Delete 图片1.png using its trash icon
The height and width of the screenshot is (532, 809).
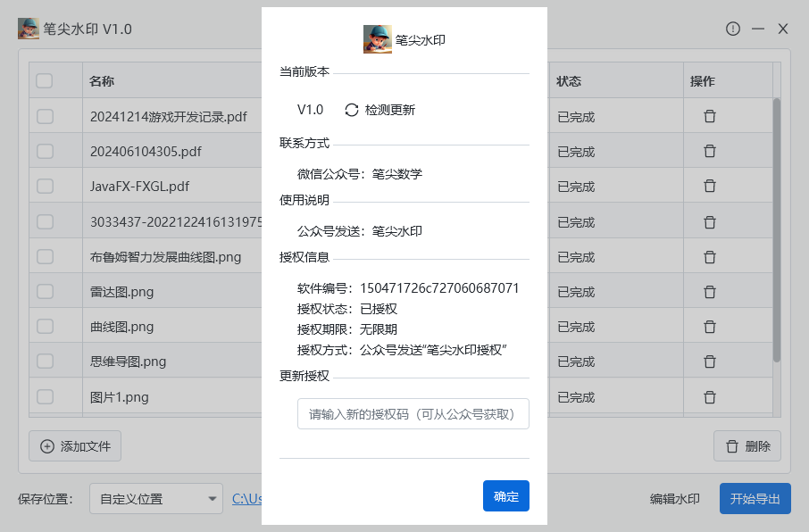coord(710,397)
